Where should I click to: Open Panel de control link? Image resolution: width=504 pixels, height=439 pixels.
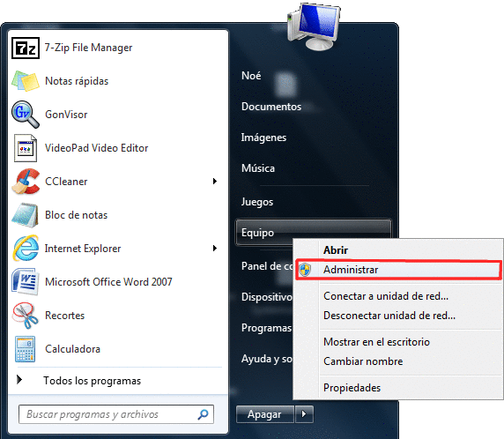267,266
